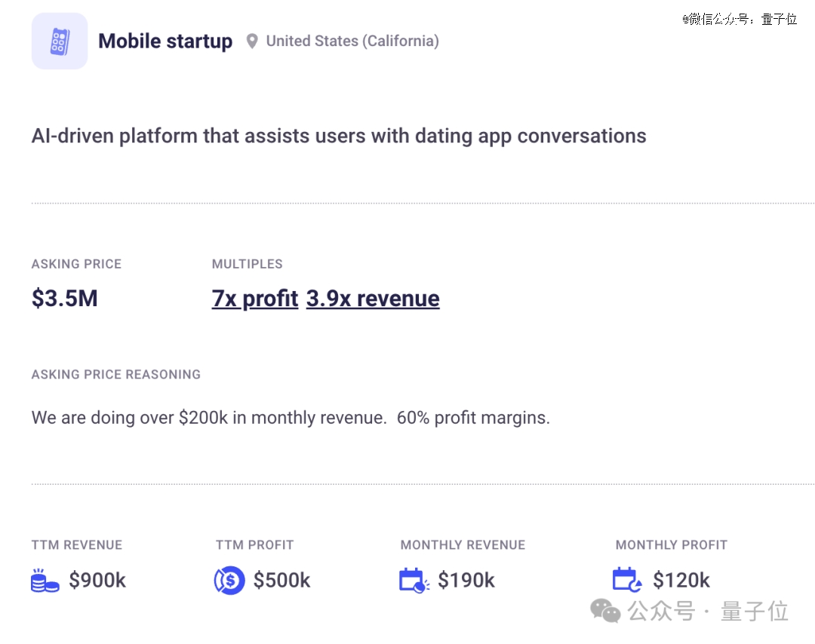Click the monthly profit calendar icon
The image size is (815, 644).
627,580
